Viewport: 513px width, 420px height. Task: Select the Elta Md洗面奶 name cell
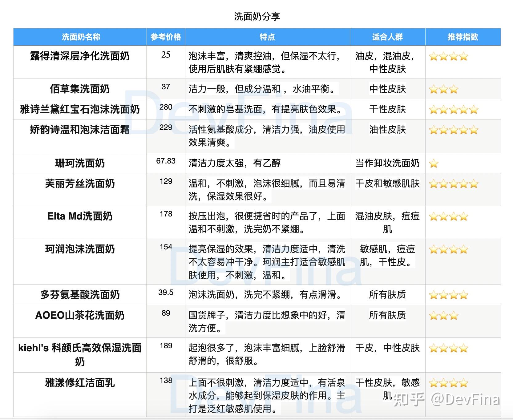80,222
